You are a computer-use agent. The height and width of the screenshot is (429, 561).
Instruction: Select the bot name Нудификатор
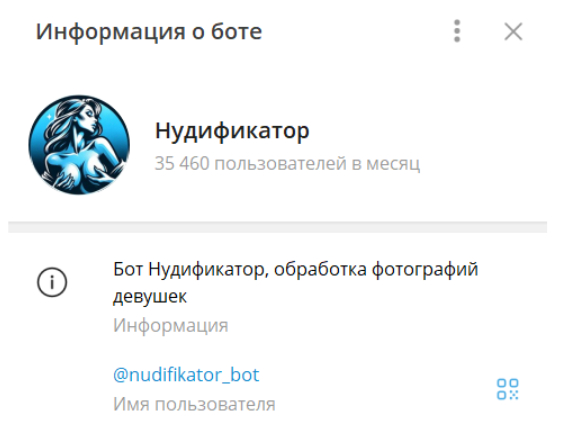(x=232, y=131)
